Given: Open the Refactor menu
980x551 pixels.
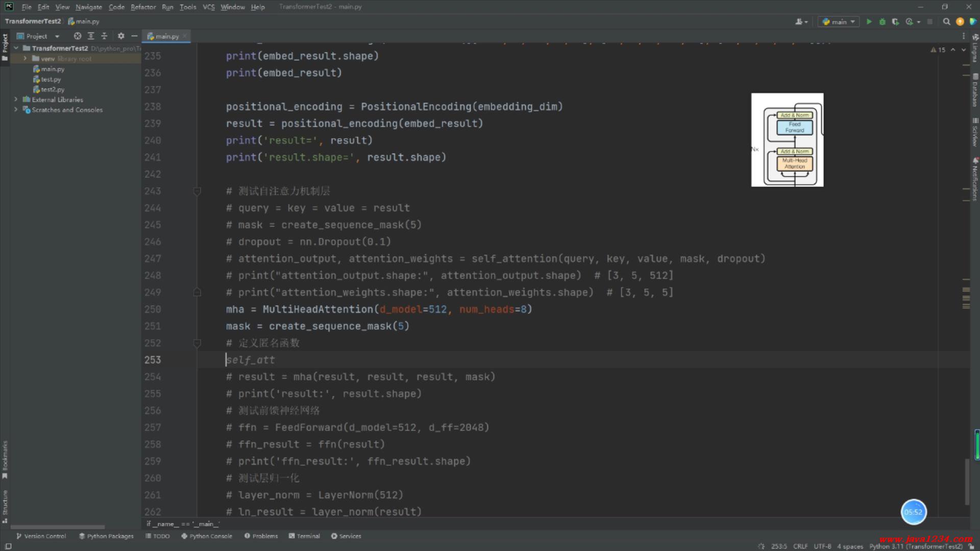Looking at the screenshot, I should (143, 7).
